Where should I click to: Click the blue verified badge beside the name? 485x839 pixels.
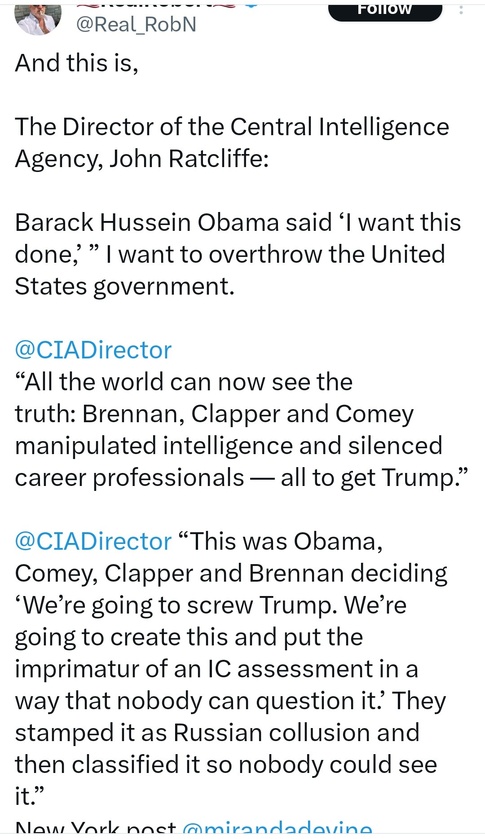[251, 4]
